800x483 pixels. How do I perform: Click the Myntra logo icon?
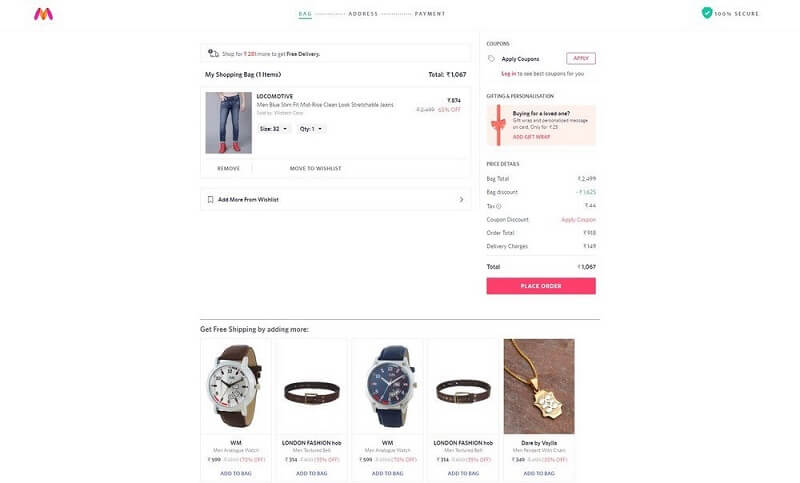(x=43, y=14)
